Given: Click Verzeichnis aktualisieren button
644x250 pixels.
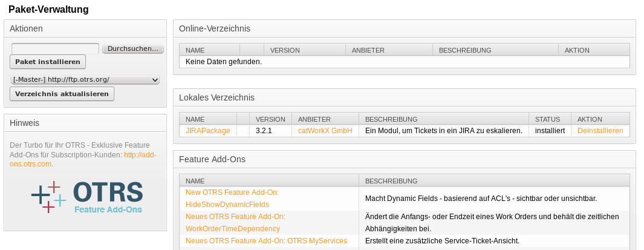Looking at the screenshot, I should point(62,94).
